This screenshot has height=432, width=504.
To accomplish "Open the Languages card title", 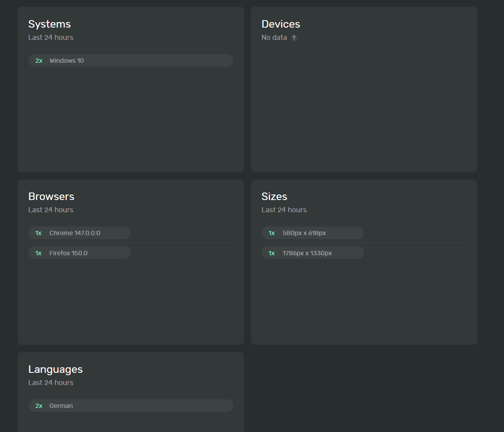I will click(55, 369).
